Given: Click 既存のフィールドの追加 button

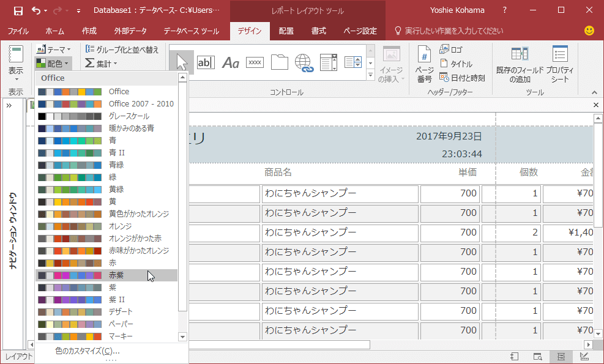Looking at the screenshot, I should [520, 65].
